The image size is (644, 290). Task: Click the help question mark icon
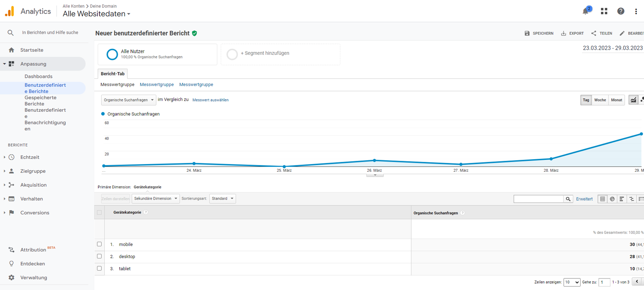[620, 11]
